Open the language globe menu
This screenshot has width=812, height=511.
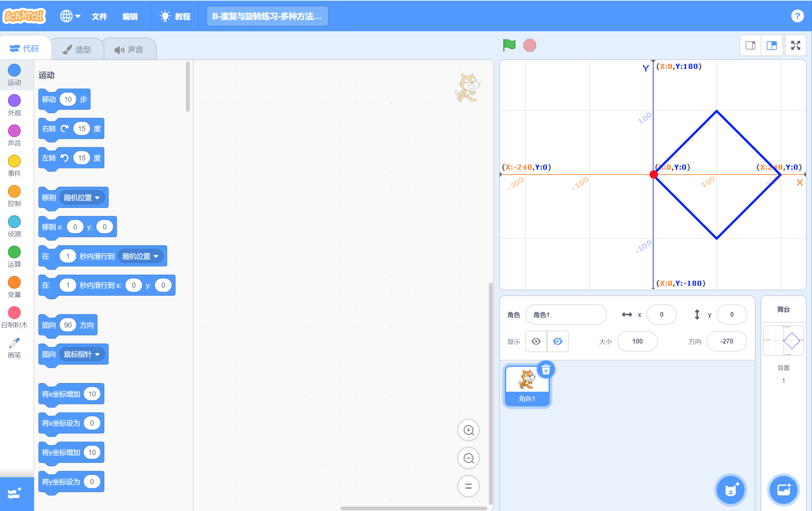tap(70, 16)
